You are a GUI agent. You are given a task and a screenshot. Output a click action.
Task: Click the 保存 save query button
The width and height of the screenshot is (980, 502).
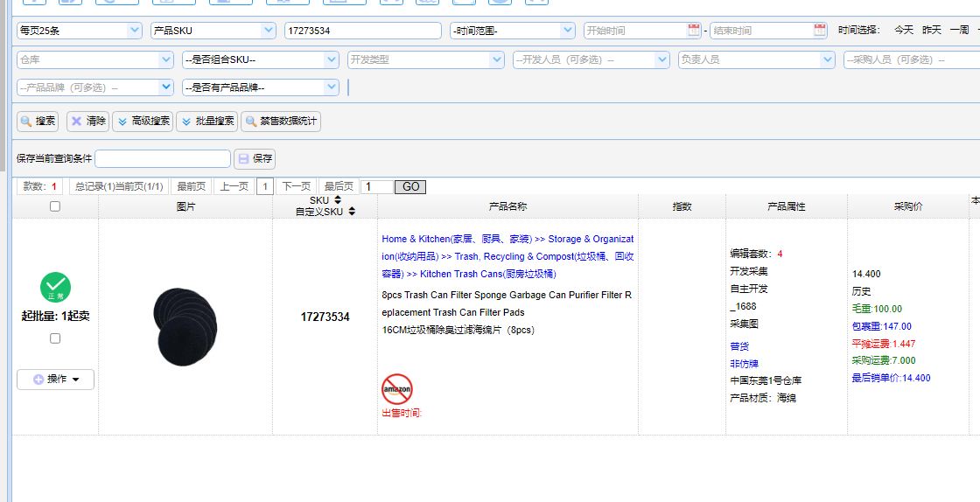[x=255, y=158]
